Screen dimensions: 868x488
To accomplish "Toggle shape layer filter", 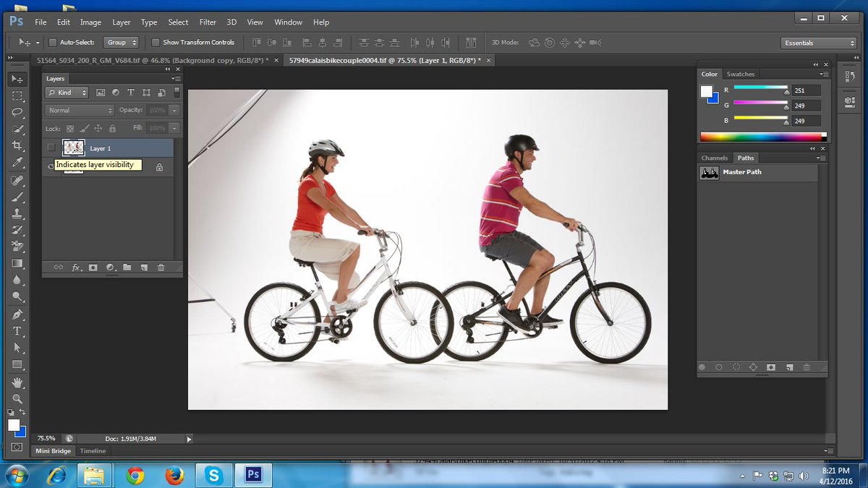I will coord(146,93).
